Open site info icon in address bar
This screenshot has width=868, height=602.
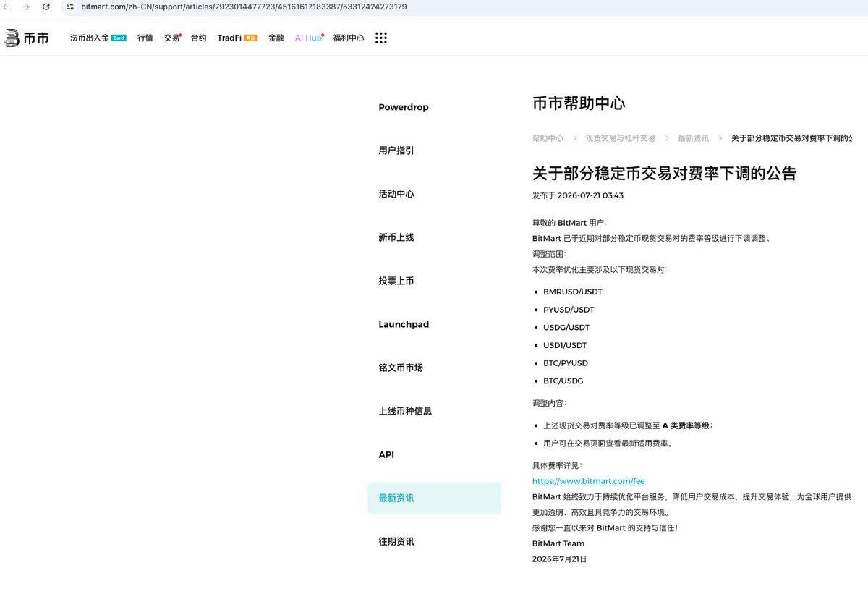click(x=70, y=7)
